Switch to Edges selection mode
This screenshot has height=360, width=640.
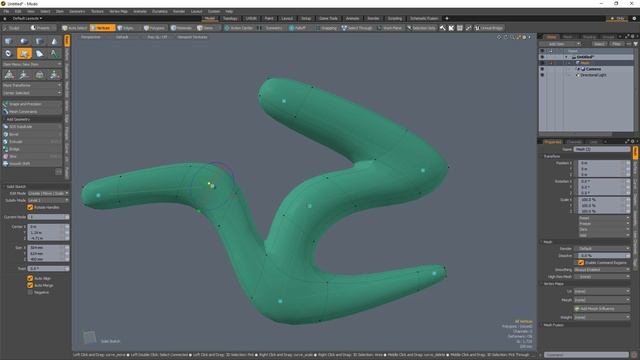tap(128, 28)
